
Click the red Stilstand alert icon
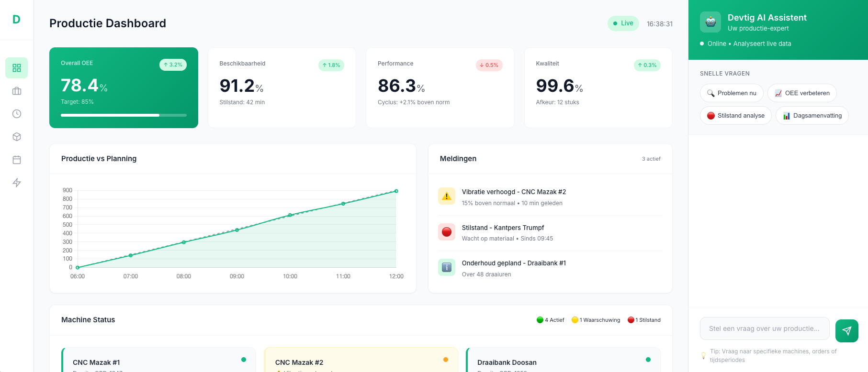[x=446, y=232]
